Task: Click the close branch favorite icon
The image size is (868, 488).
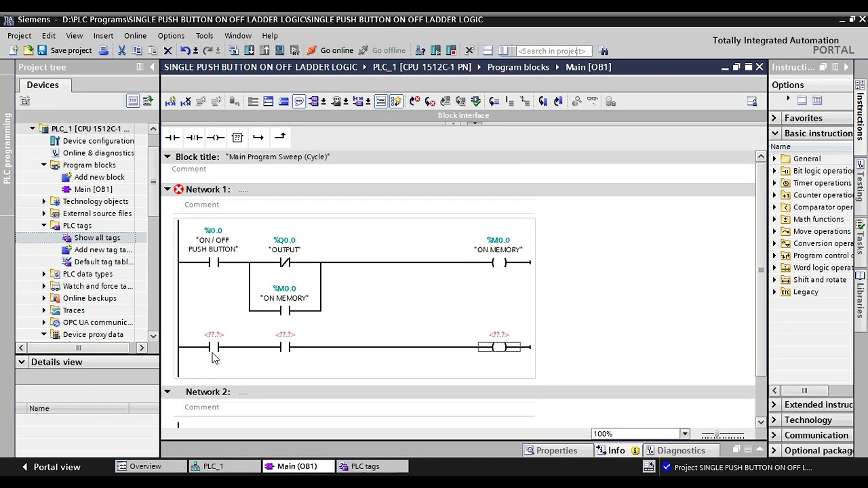Action: point(279,138)
